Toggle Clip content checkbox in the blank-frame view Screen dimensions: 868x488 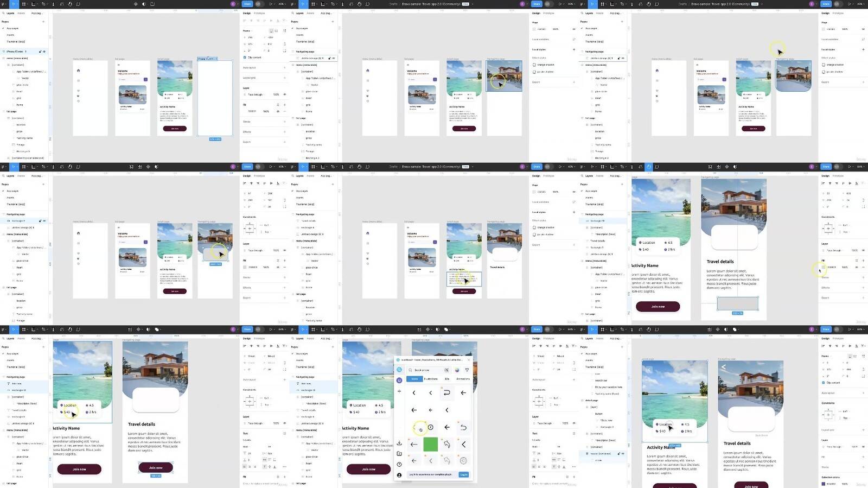245,58
